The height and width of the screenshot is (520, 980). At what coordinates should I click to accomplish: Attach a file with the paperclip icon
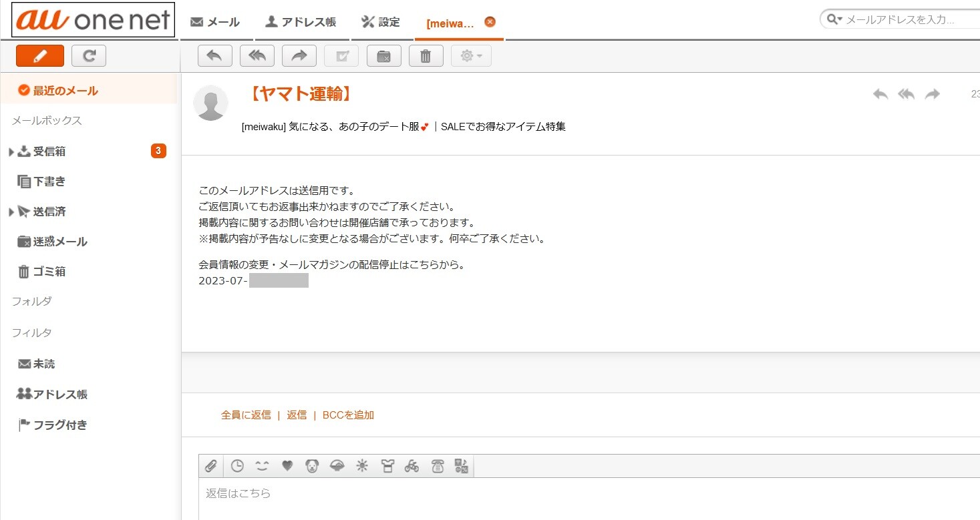click(x=211, y=466)
